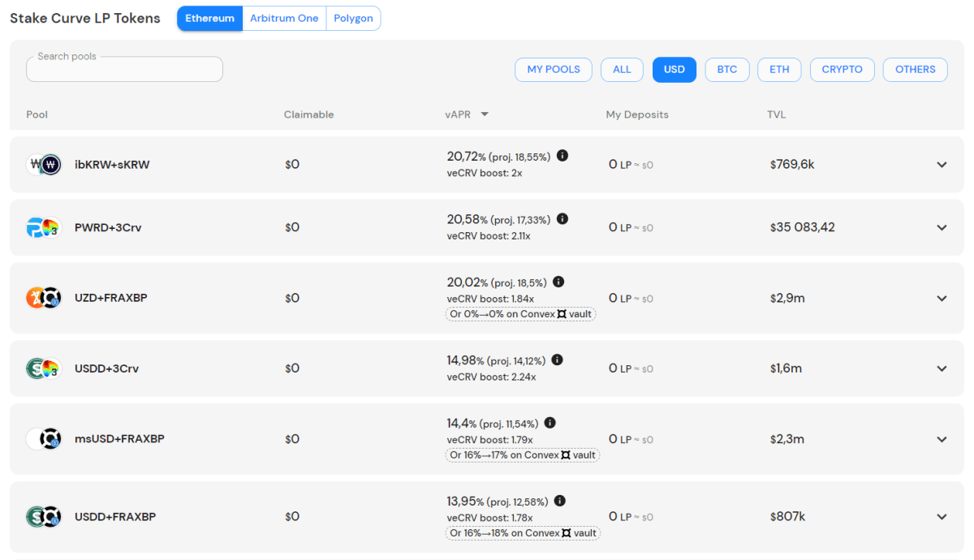Click the ibKRW+sKRW pool token icon
Image resolution: width=974 pixels, height=560 pixels.
(44, 165)
